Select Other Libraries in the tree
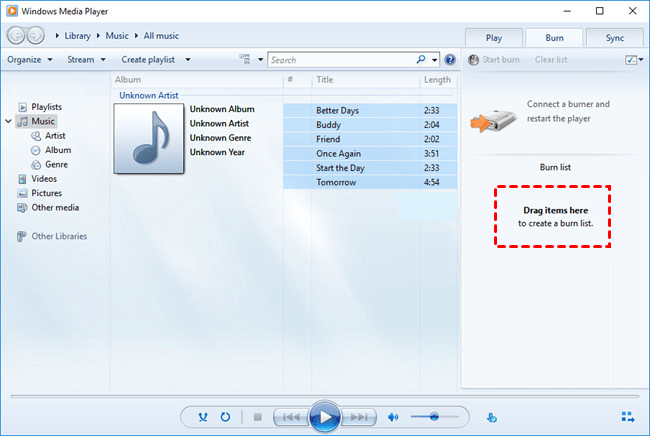The height and width of the screenshot is (436, 650). point(59,236)
